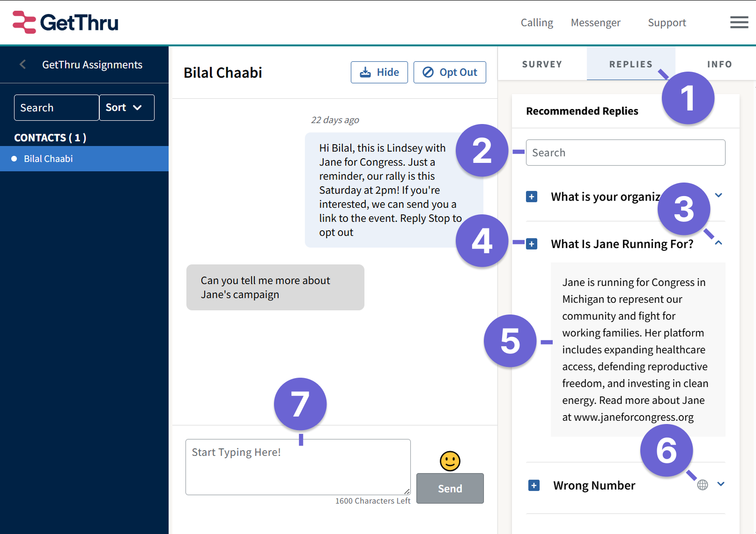Click the CONTACTS ( 1 ) heading
756x534 pixels.
(x=50, y=138)
